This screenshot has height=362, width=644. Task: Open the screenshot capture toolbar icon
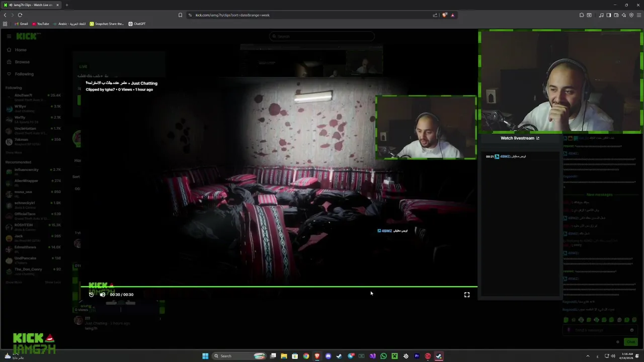click(x=589, y=15)
